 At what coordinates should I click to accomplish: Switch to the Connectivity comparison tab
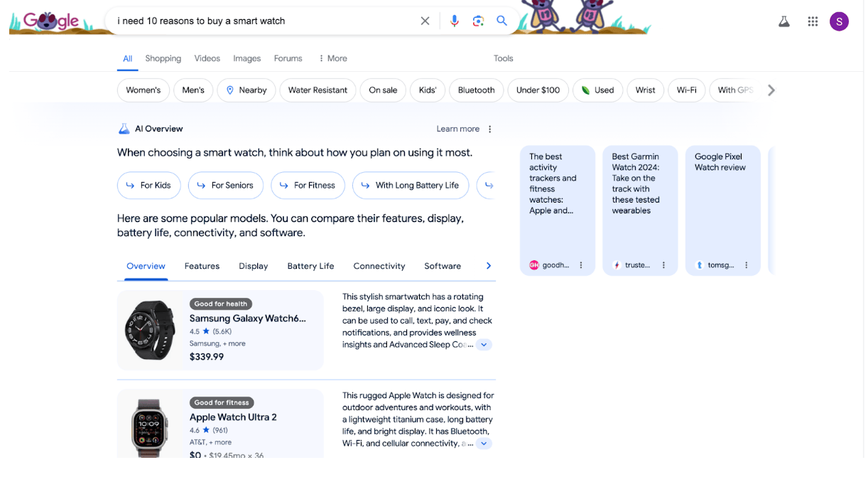(379, 266)
